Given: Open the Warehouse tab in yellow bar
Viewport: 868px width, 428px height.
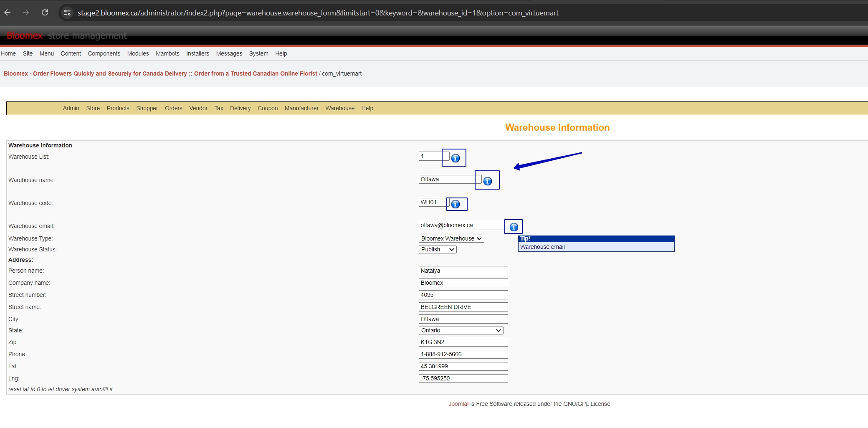Looking at the screenshot, I should 340,108.
